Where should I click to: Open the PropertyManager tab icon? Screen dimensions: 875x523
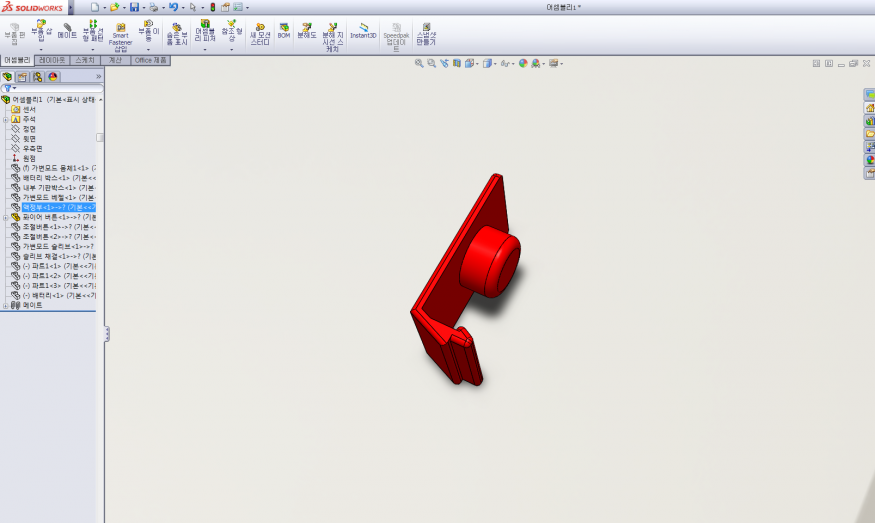coord(22,76)
